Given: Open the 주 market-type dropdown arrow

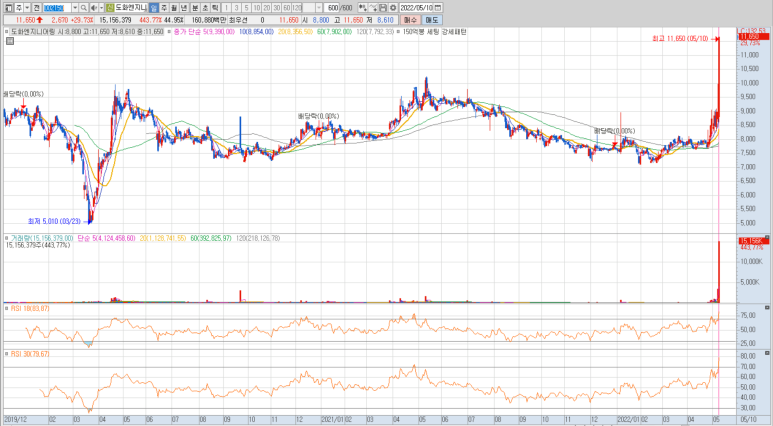Looking at the screenshot, I should coord(27,8).
